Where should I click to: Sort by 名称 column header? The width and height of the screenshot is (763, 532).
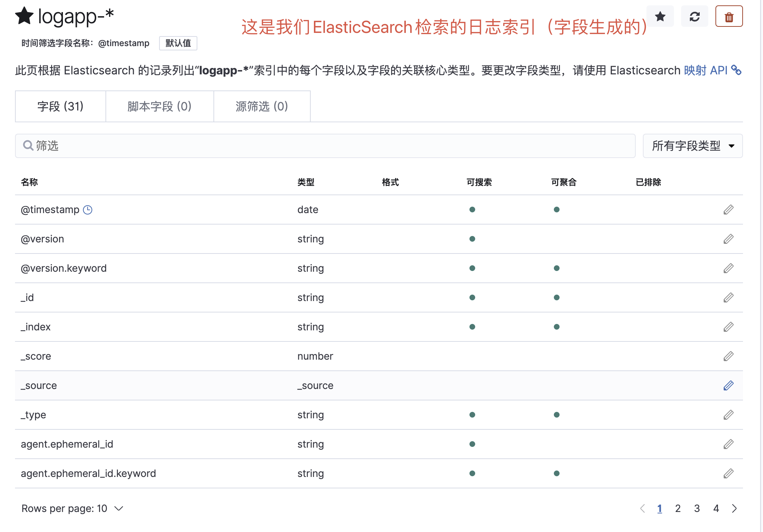coord(29,182)
